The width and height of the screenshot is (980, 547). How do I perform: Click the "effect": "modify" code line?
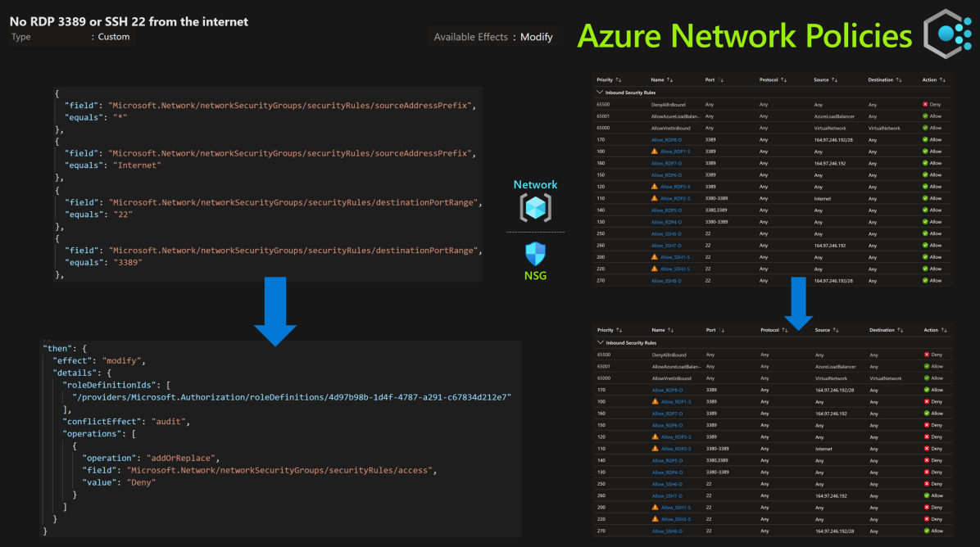pyautogui.click(x=99, y=361)
